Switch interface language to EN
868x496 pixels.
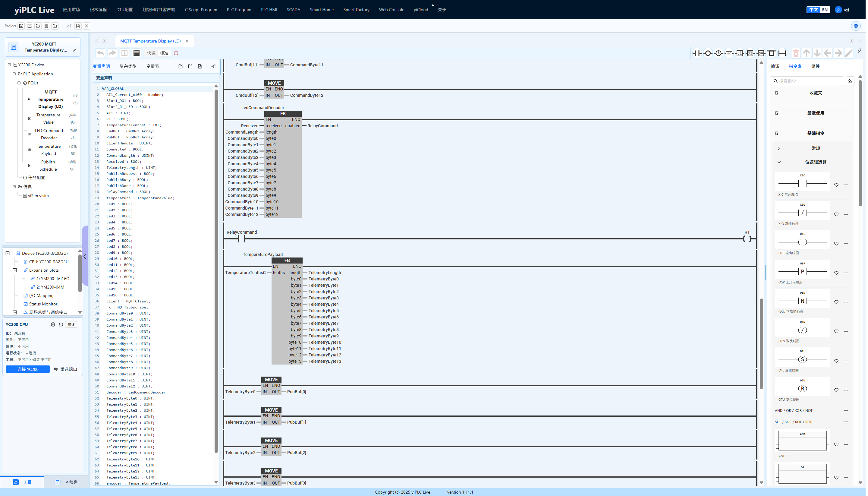[824, 10]
